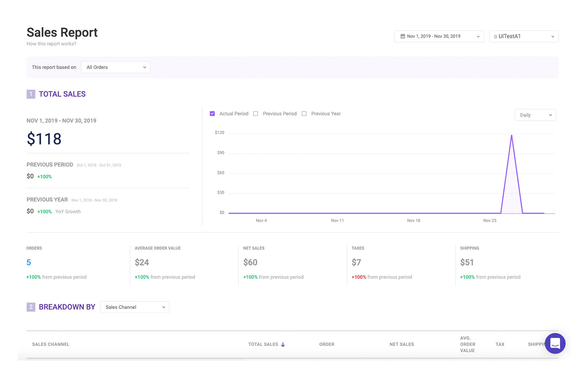Image resolution: width=588 pixels, height=383 pixels.
Task: Click the sort arrow next to Total Sales
Action: (x=283, y=345)
